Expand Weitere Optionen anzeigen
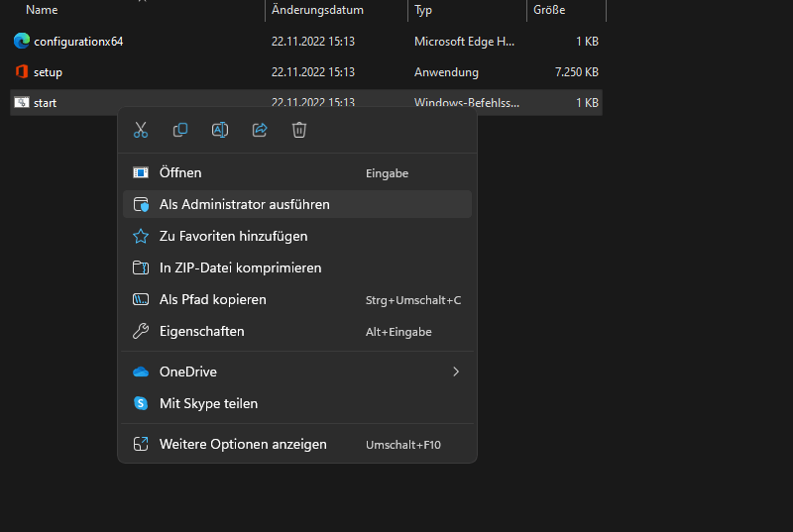The width and height of the screenshot is (793, 532). 243,444
